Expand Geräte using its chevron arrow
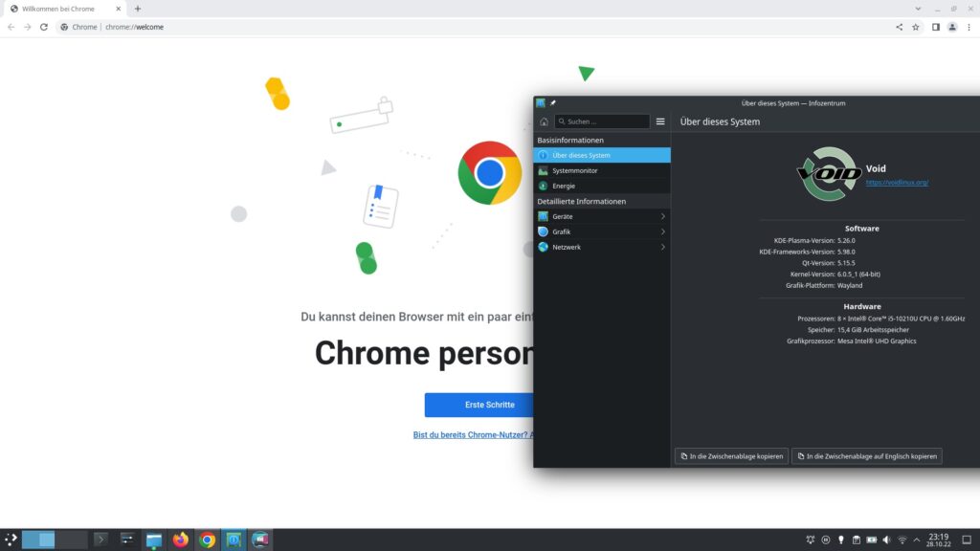 662,216
